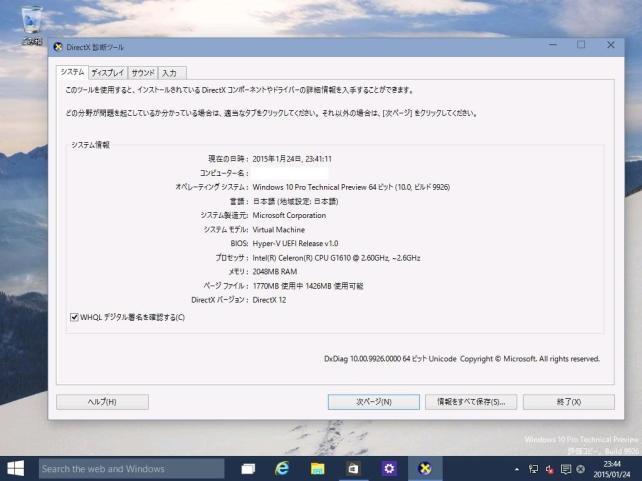Image resolution: width=642 pixels, height=481 pixels.
Task: Open Task View on the taskbar
Action: (x=248, y=468)
